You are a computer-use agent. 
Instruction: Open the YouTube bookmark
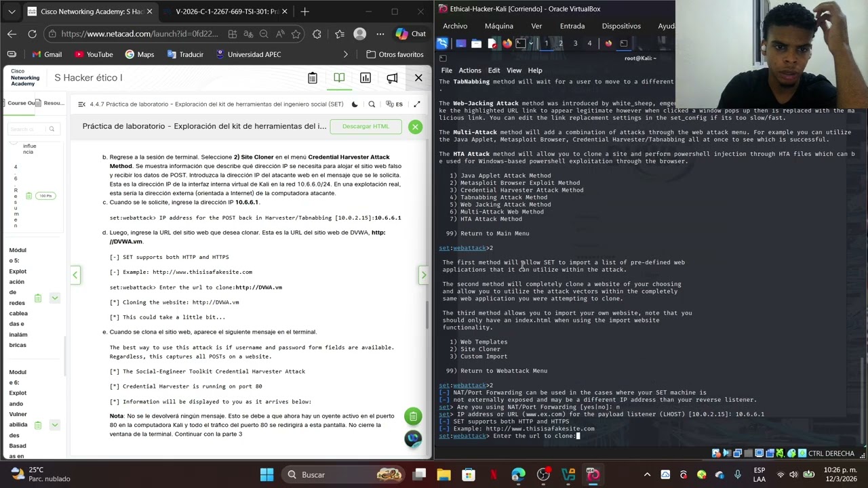pyautogui.click(x=94, y=54)
